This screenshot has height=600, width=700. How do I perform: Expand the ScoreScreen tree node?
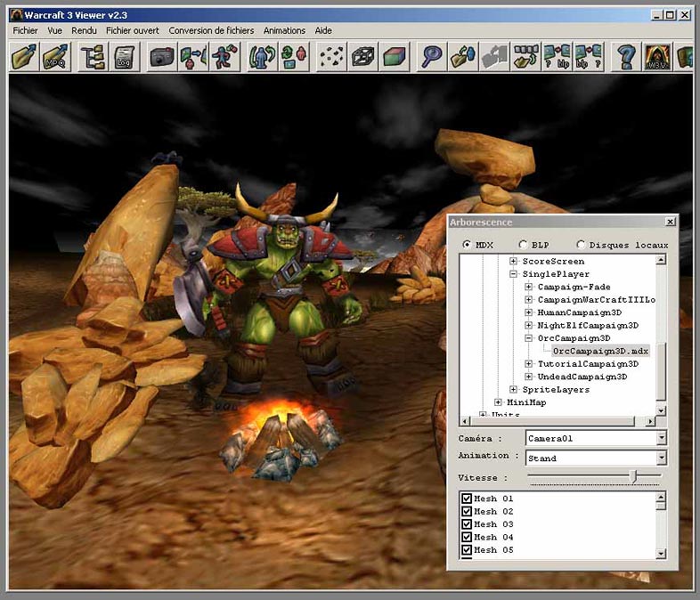click(513, 261)
